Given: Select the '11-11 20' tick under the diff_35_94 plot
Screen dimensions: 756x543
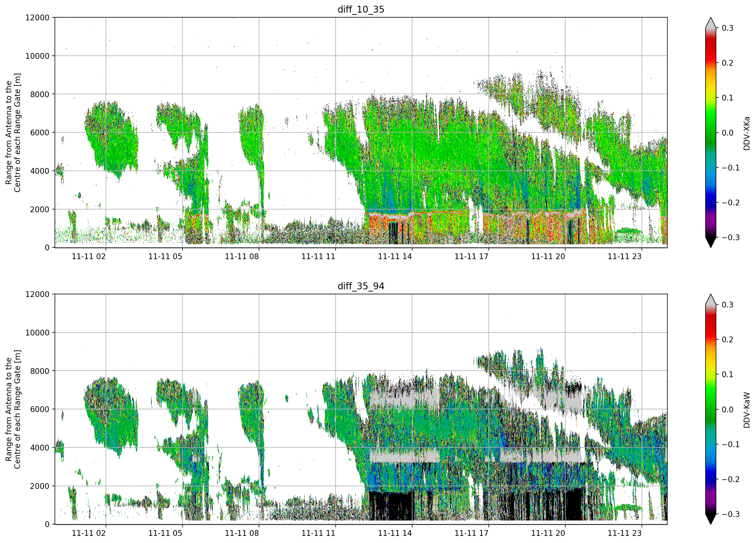Looking at the screenshot, I should (x=548, y=533).
